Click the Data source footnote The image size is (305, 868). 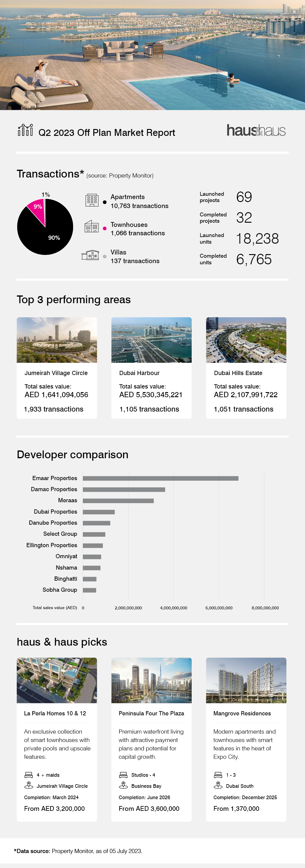click(78, 851)
